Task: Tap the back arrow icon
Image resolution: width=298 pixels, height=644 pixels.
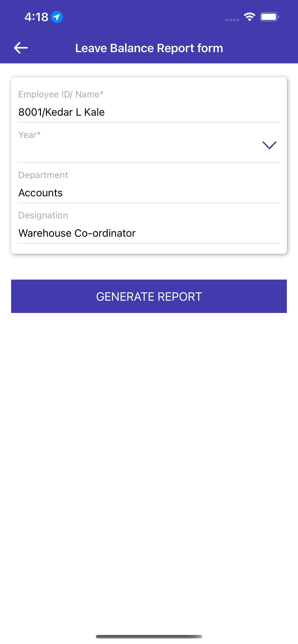Action: coord(21,48)
